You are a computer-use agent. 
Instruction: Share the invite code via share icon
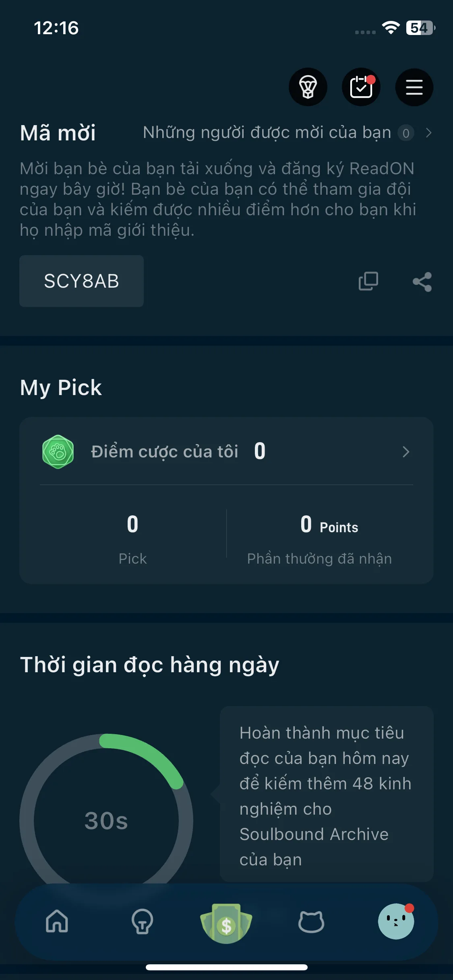(422, 282)
